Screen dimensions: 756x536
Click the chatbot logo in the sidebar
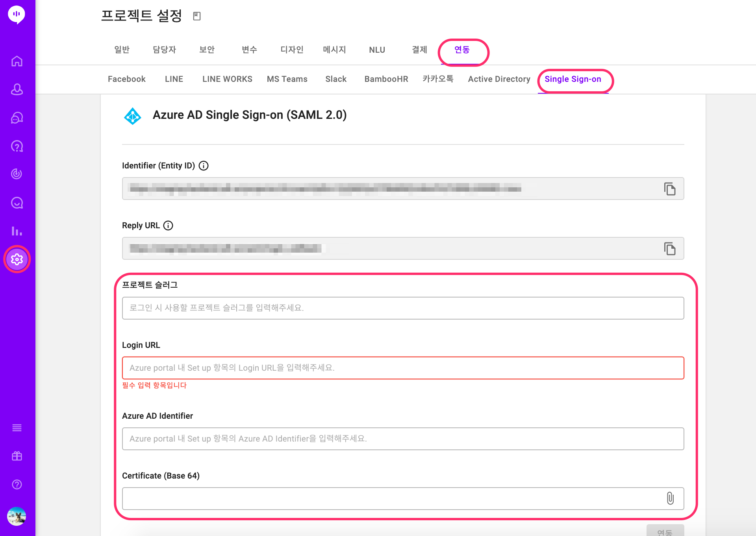(x=17, y=15)
